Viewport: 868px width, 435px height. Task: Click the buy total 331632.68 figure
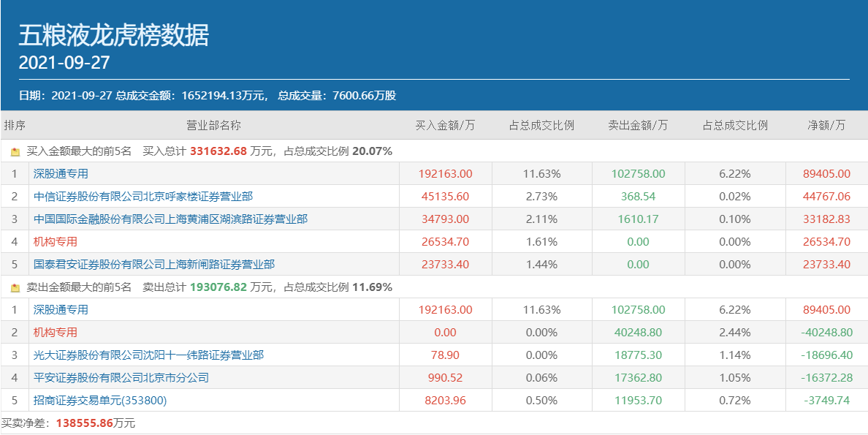(x=218, y=152)
